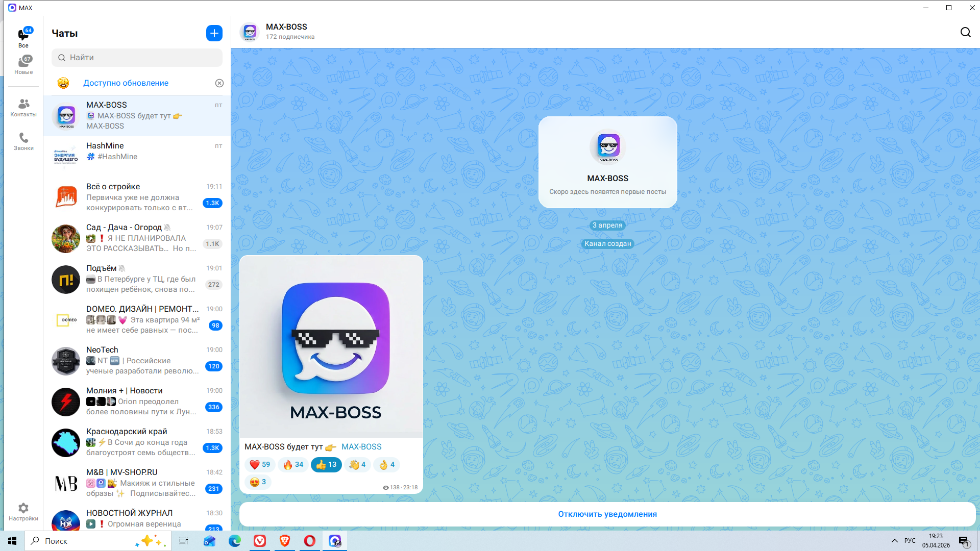Focus the chat search field

click(137, 58)
